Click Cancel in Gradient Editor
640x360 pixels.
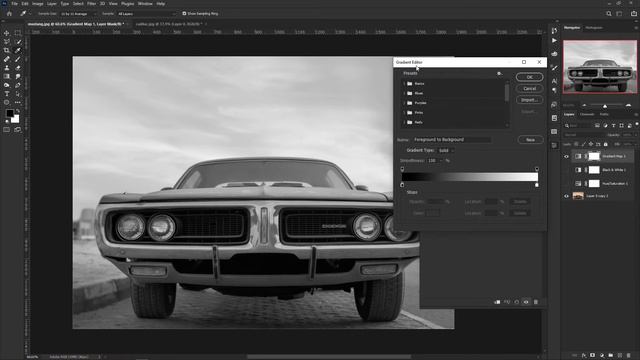(x=529, y=88)
